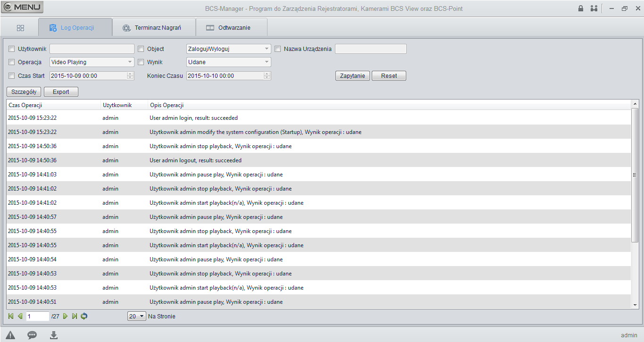Open the 20 Na Stronie dropdown
644x342 pixels.
point(137,317)
